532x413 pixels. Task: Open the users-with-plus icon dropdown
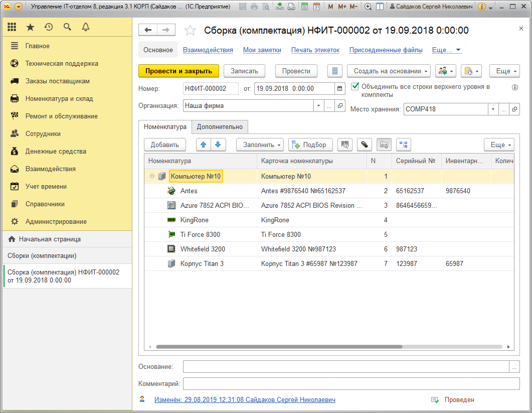click(x=445, y=71)
